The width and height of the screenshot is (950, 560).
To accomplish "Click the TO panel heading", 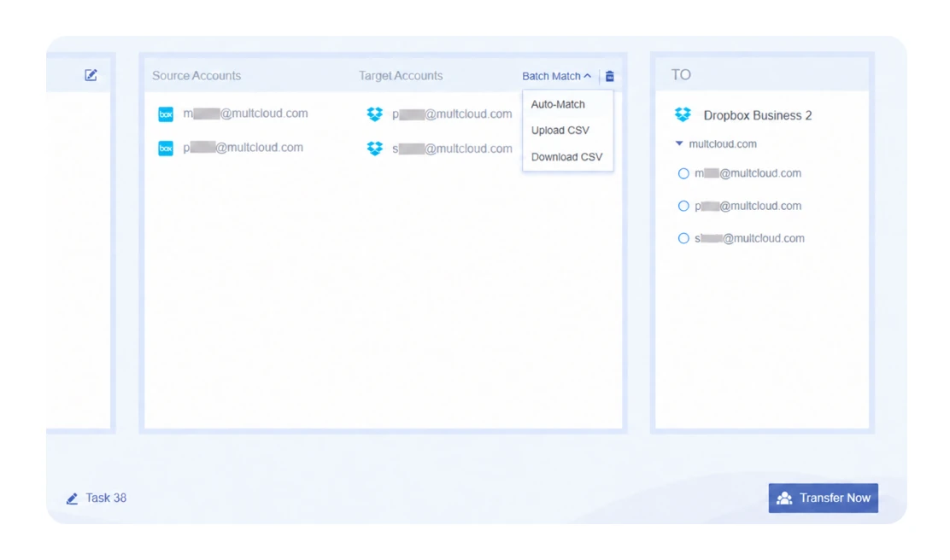I will (681, 74).
